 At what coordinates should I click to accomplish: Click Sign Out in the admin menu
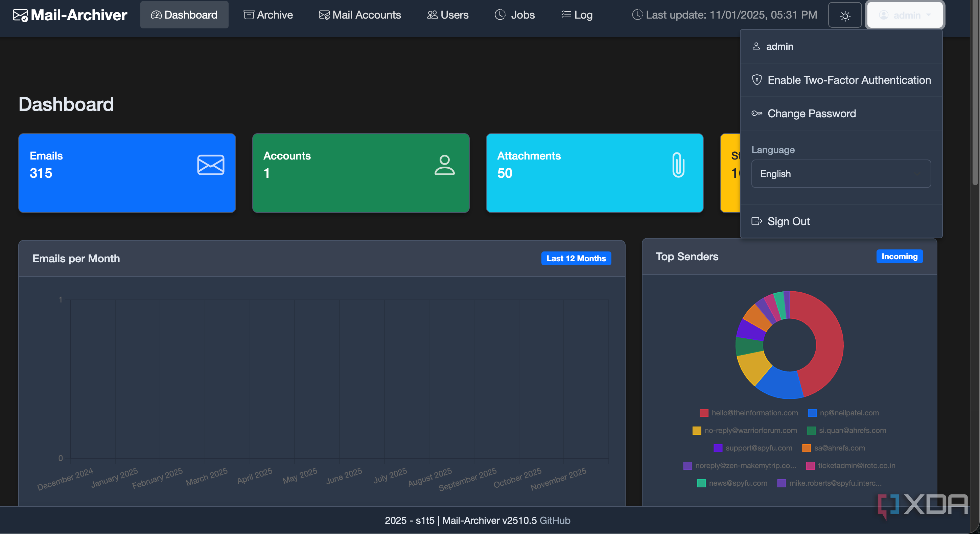[841, 221]
